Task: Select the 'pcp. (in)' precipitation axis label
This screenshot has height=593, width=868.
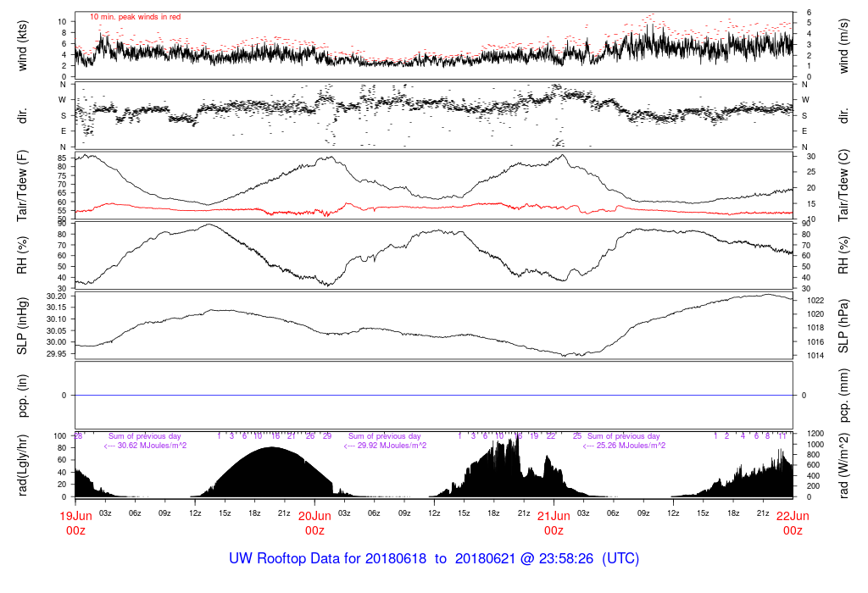Action: coord(23,395)
